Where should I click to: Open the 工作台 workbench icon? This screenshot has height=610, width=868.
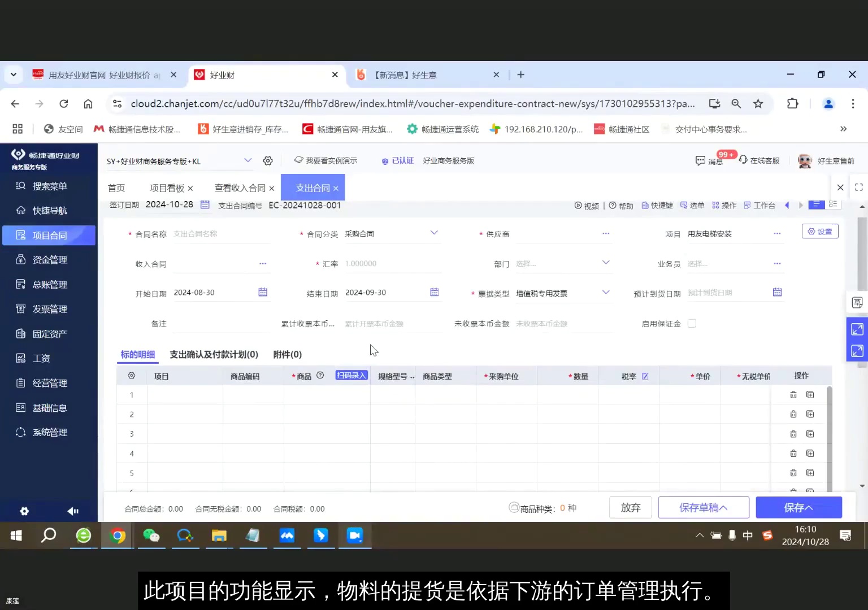coord(761,206)
